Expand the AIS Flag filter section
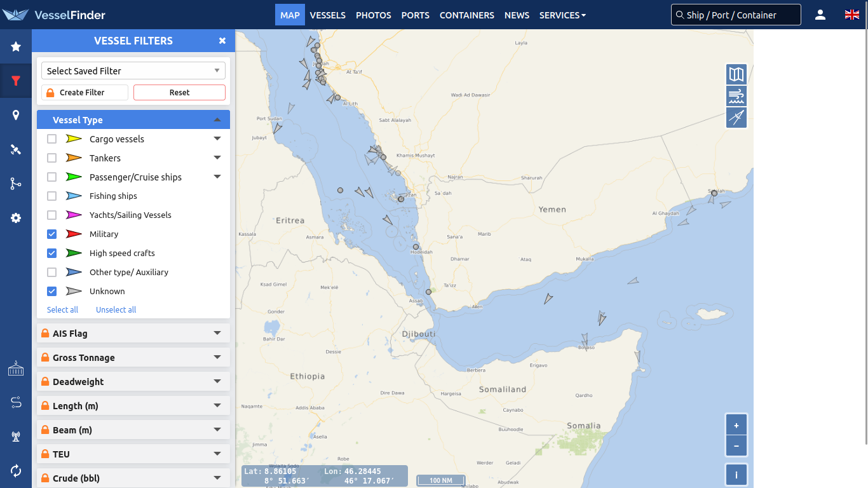Image resolution: width=868 pixels, height=488 pixels. 133,333
